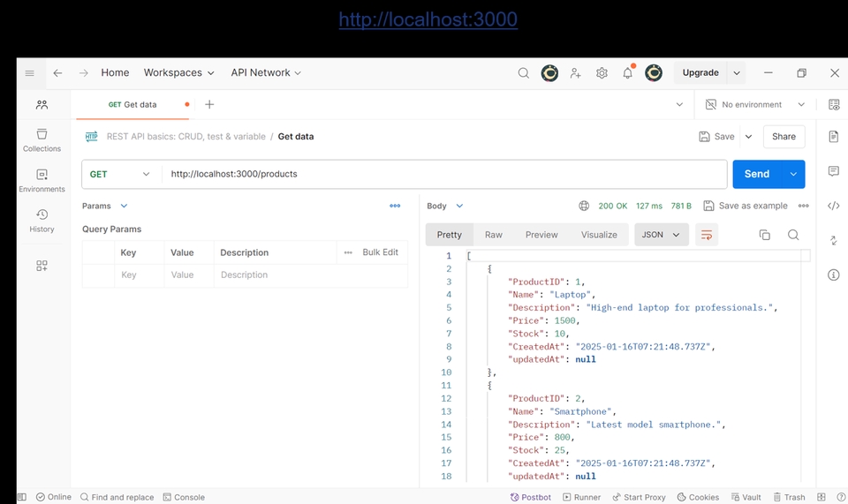Go back with the left arrow
This screenshot has height=504, width=848.
(x=58, y=73)
